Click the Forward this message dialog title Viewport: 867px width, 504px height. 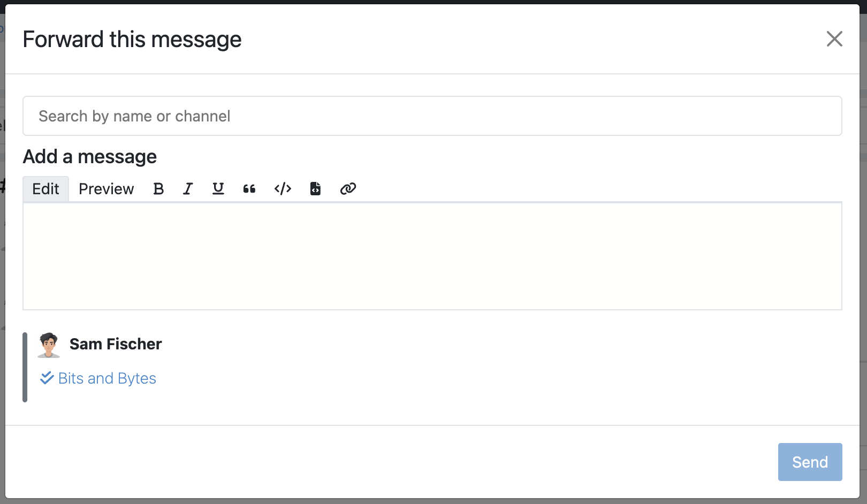[x=132, y=39]
